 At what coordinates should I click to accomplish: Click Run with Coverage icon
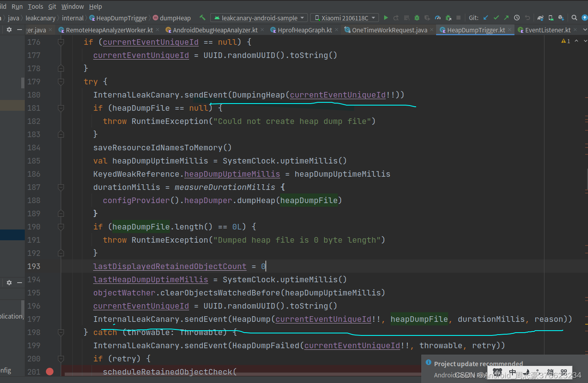tap(427, 18)
